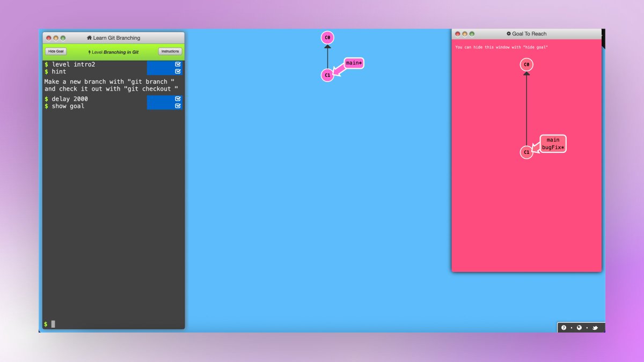
Task: Open the language globe icon
Action: (579, 328)
